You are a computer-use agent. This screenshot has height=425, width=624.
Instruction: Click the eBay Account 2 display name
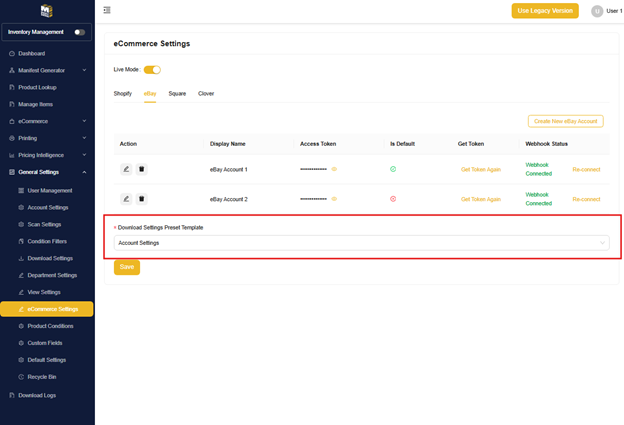click(x=228, y=199)
